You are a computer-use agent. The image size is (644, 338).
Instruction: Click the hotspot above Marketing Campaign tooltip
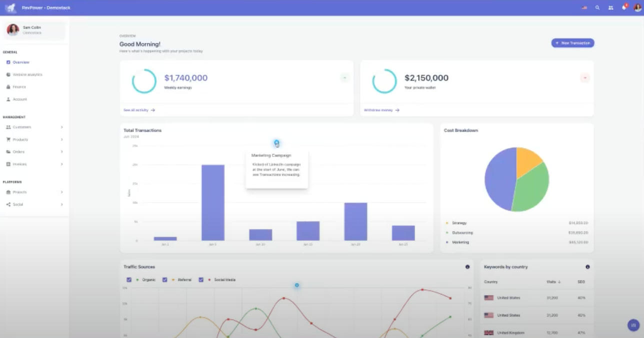[x=276, y=142]
